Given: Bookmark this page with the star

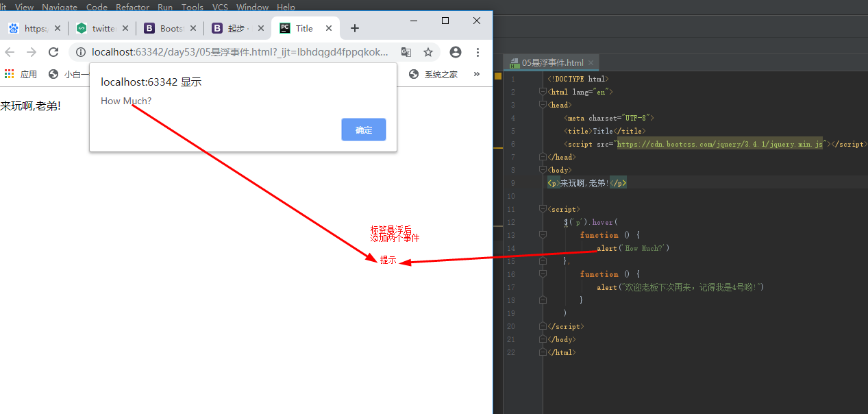Looking at the screenshot, I should click(428, 52).
